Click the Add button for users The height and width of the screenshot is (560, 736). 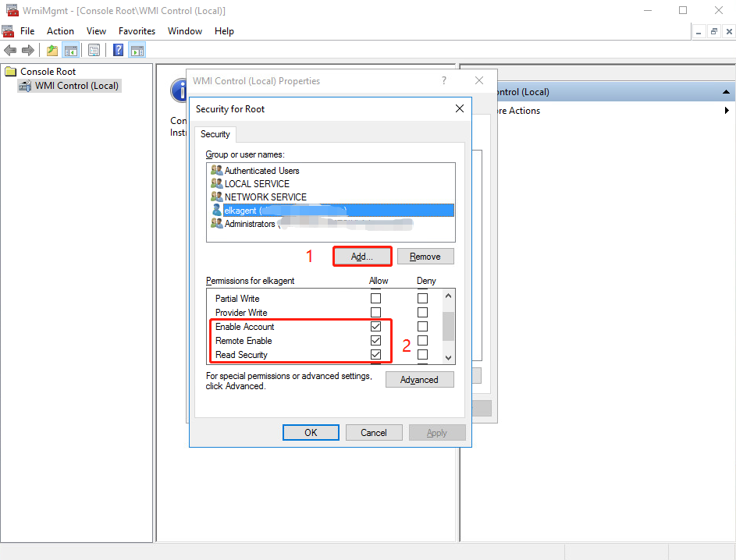pos(361,256)
